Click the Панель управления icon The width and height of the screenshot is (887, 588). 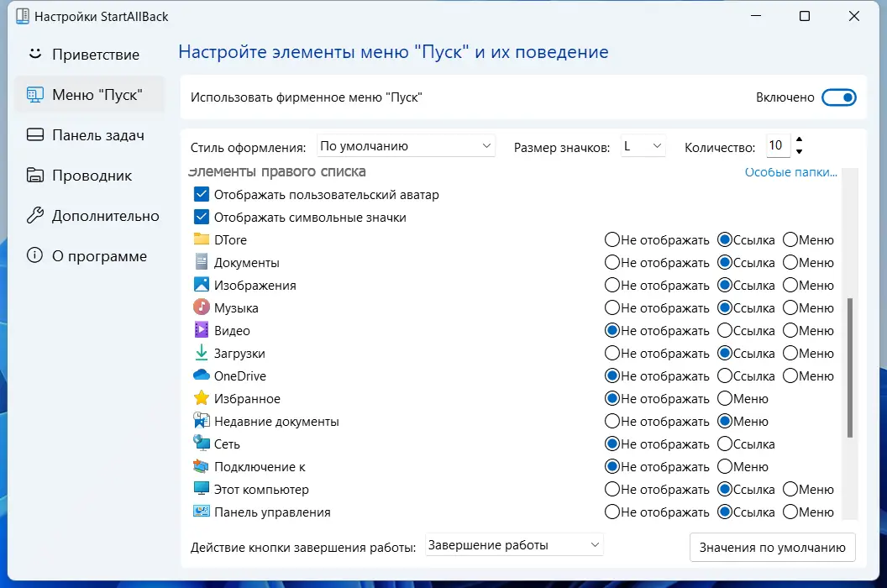[x=202, y=512]
